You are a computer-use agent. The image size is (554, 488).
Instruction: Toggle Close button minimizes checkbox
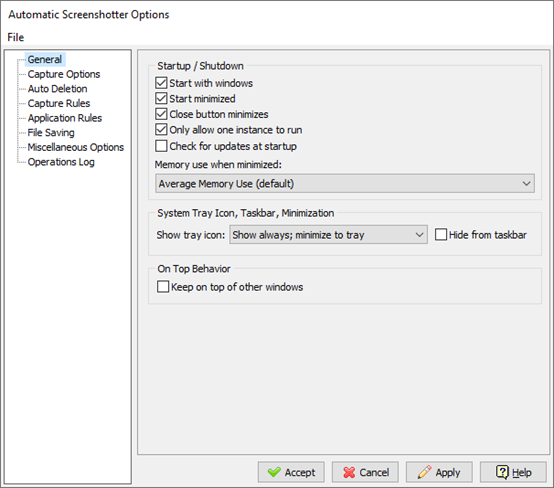click(x=161, y=114)
